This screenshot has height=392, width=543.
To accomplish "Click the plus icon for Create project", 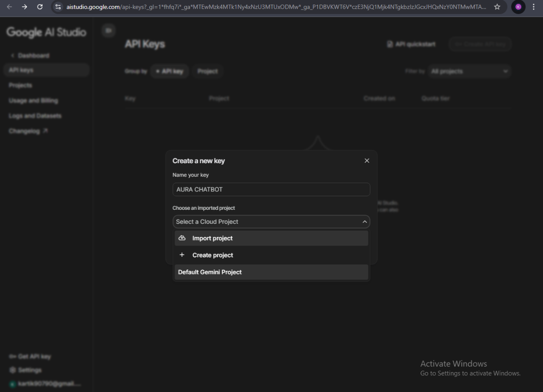I will (x=182, y=255).
